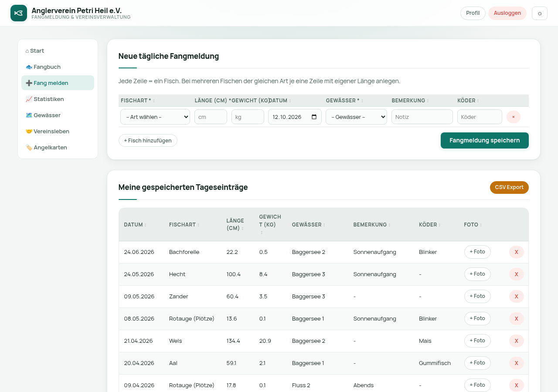Delete the Bachforelle entry from 24.06.2026

517,252
